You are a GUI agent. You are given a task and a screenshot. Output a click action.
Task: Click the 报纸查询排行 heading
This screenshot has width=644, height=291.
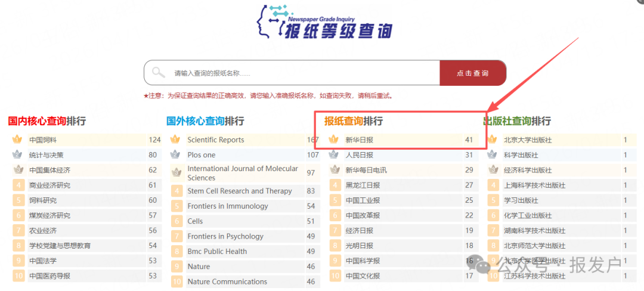[353, 121]
